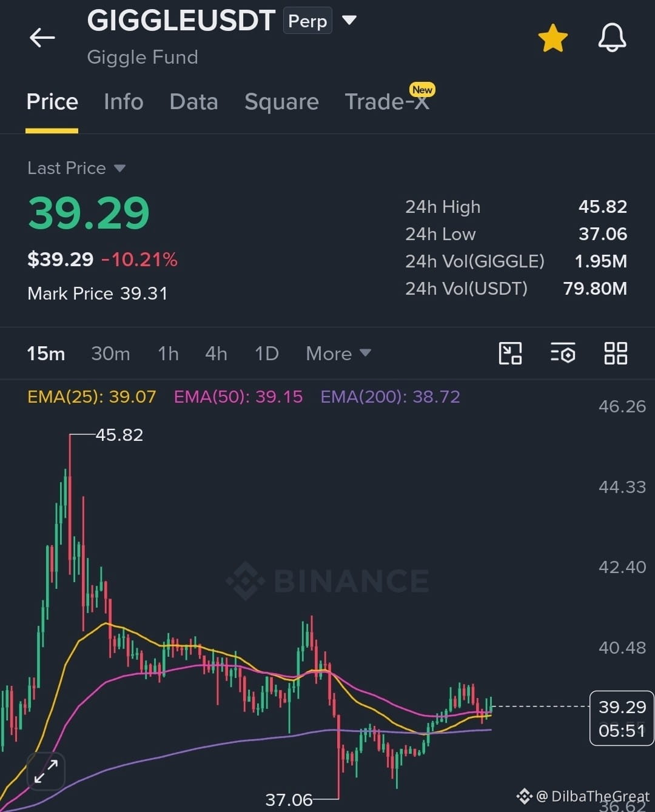Open the grid layout icon
Screen dimensions: 655x812
616,354
